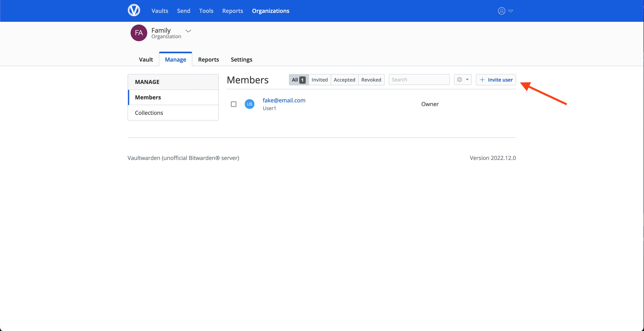Image resolution: width=644 pixels, height=331 pixels.
Task: Click the gear options icon
Action: pos(459,80)
